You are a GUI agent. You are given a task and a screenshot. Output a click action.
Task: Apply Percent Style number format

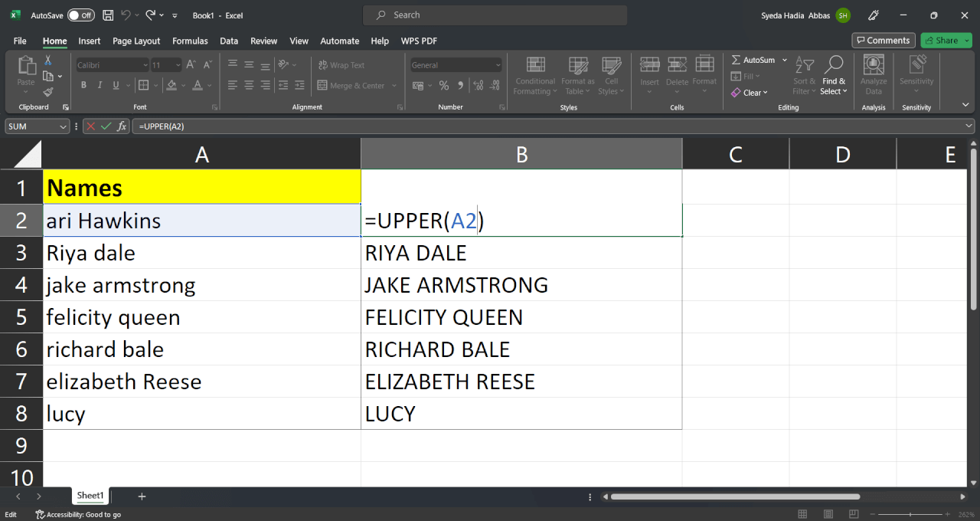pos(444,84)
